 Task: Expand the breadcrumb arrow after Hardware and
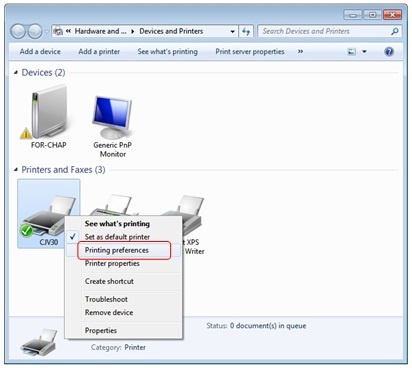[x=133, y=31]
